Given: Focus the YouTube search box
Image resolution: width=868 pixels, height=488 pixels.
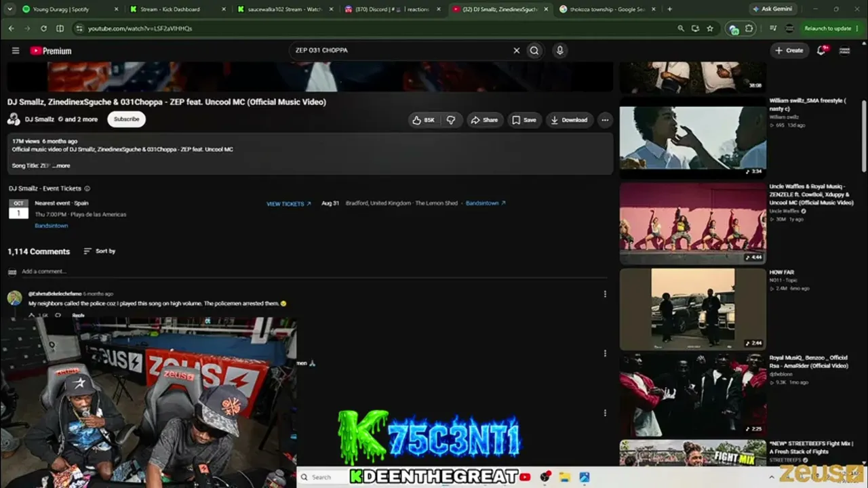Looking at the screenshot, I should (400, 50).
